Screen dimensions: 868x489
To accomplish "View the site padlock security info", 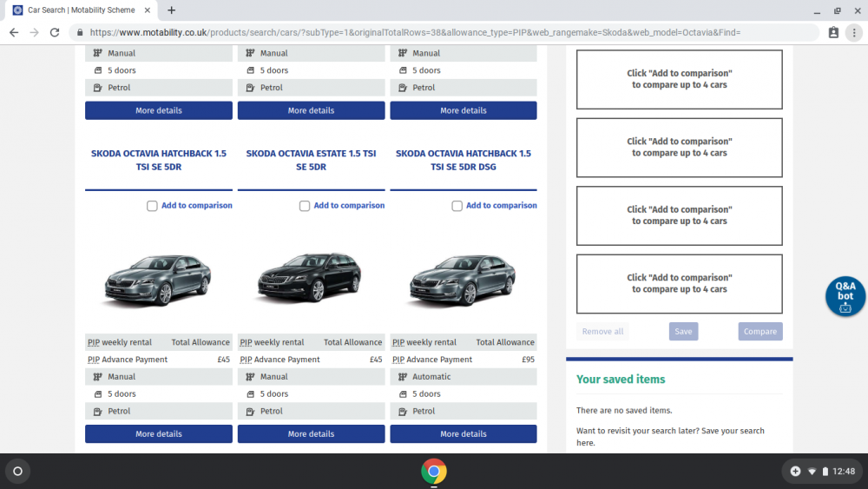I will coord(80,33).
